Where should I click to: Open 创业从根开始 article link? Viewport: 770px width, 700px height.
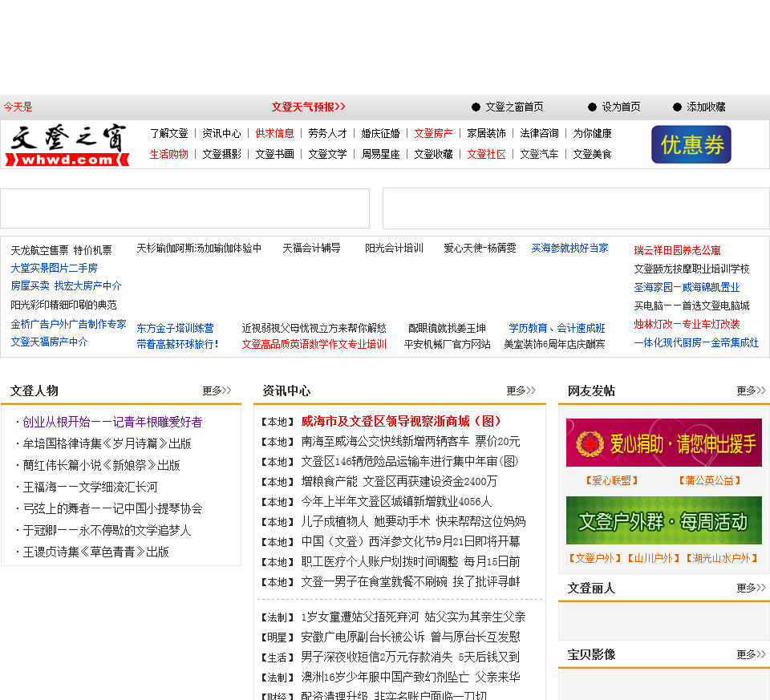coord(112,422)
